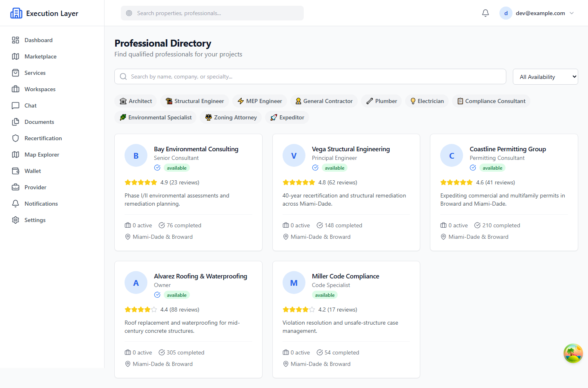Click the palm tree floating widget icon
The height and width of the screenshot is (388, 588).
(x=573, y=353)
